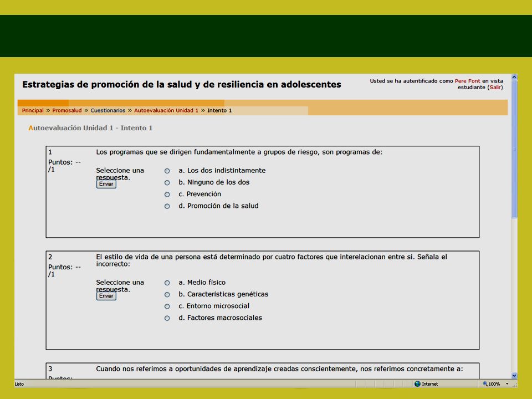
Task: Click the vertical scrollbar thumb
Action: click(x=514, y=149)
